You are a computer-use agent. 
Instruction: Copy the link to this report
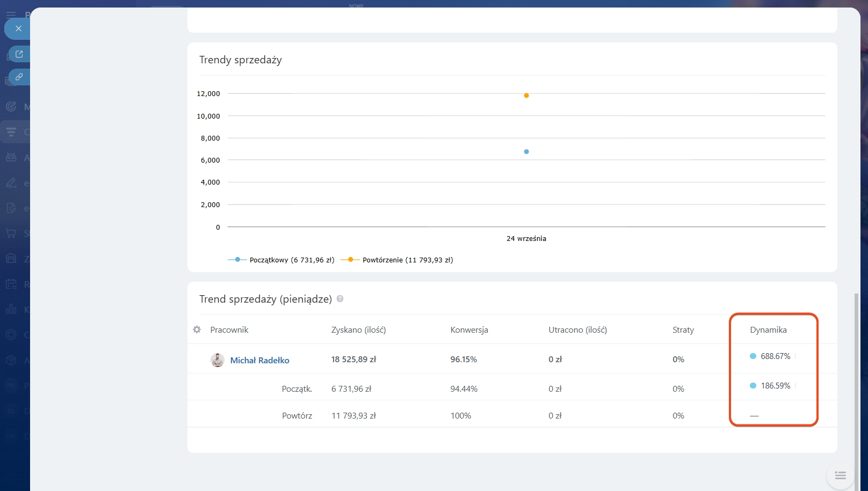(19, 77)
